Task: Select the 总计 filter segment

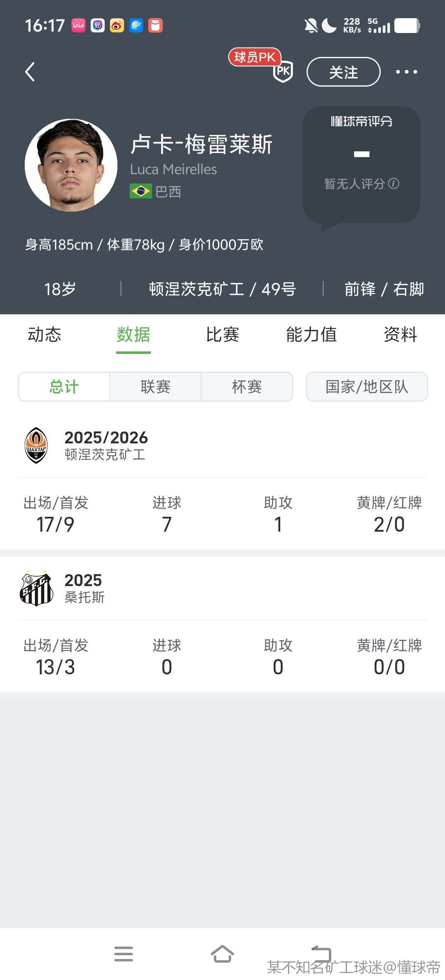Action: point(64,387)
